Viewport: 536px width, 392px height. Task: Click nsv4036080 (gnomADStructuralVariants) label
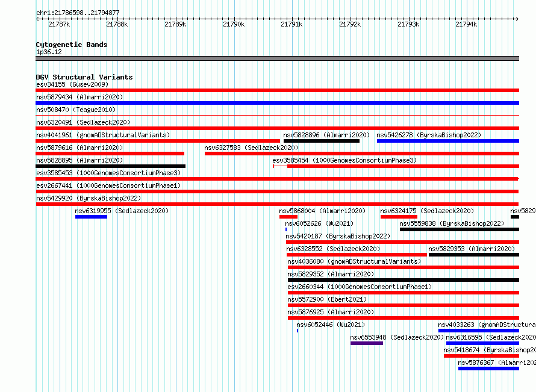354,261
